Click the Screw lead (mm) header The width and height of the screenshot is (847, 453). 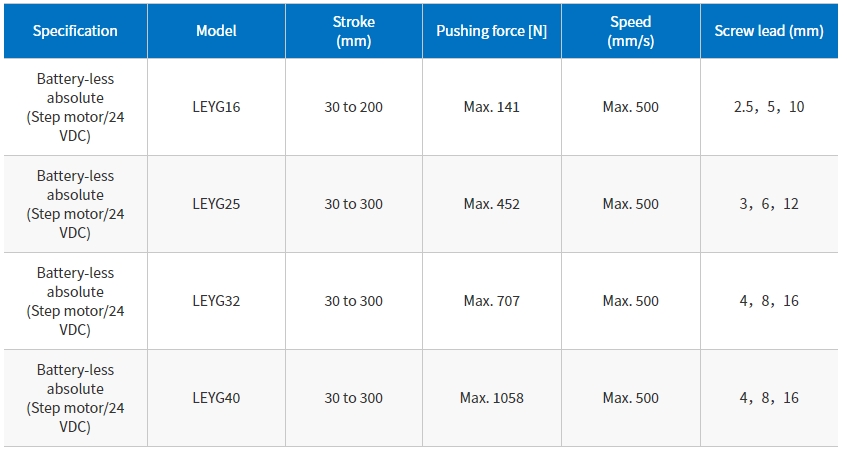(x=769, y=31)
